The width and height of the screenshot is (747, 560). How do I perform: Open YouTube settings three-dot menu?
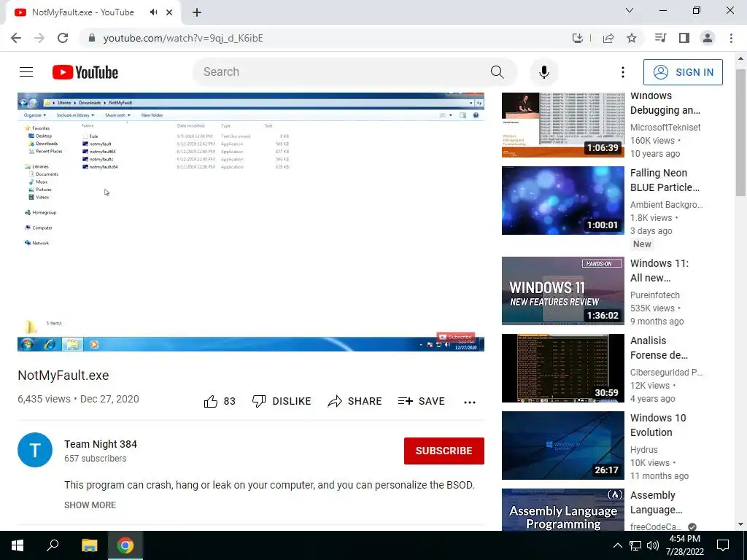622,72
